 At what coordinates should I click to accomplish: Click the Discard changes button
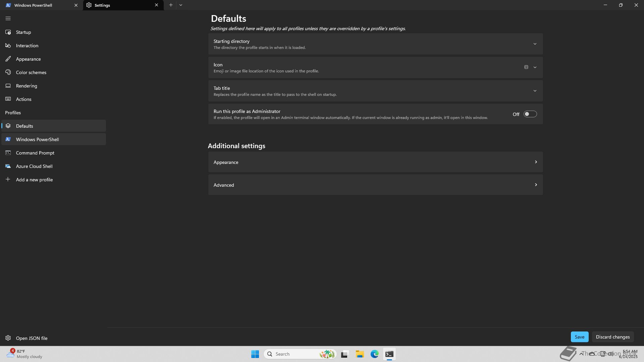pos(612,337)
